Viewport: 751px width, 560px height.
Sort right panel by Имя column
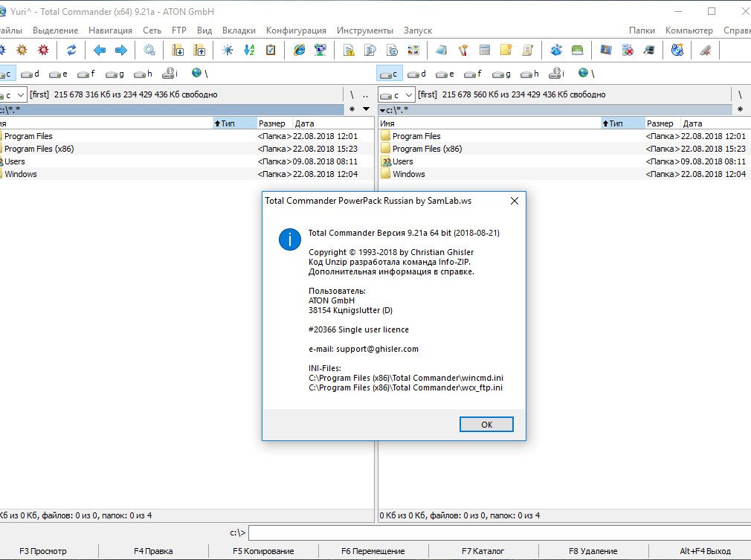[489, 123]
